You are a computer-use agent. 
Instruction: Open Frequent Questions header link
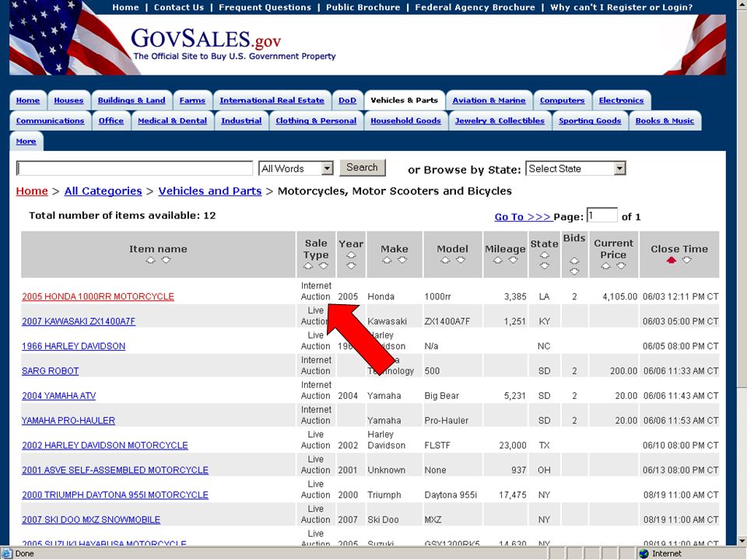click(265, 7)
